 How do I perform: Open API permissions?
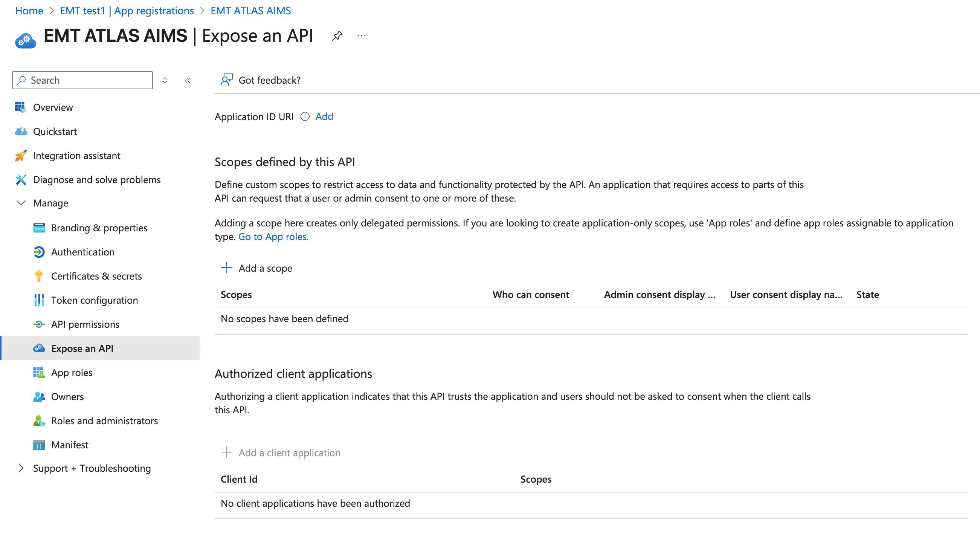pos(85,324)
